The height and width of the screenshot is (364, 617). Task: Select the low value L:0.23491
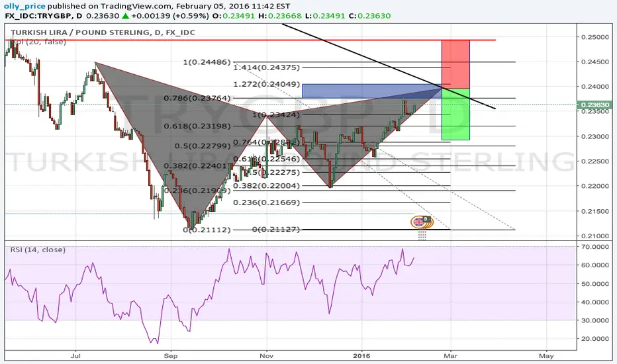325,16
